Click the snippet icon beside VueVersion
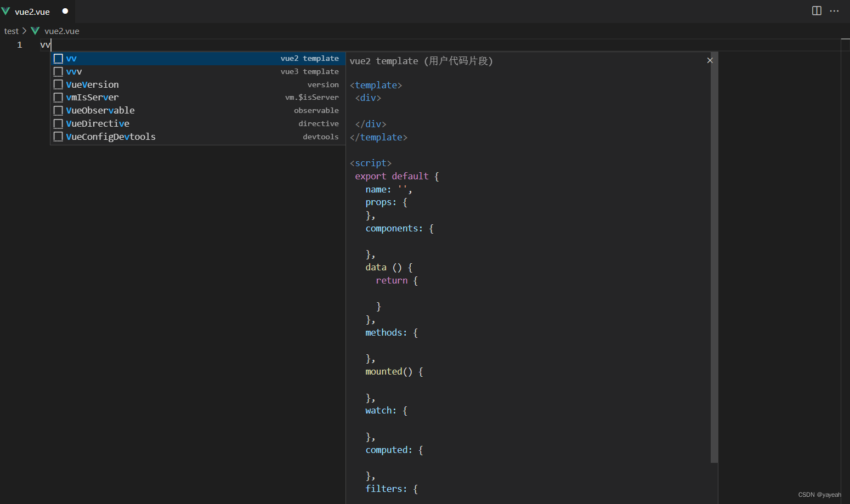This screenshot has width=850, height=504. coord(58,84)
